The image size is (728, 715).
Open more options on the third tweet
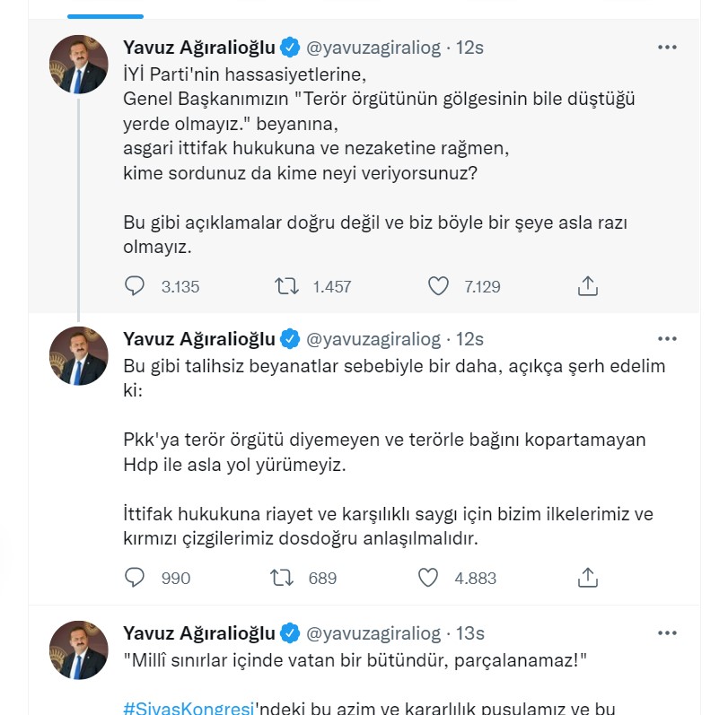coord(666,633)
